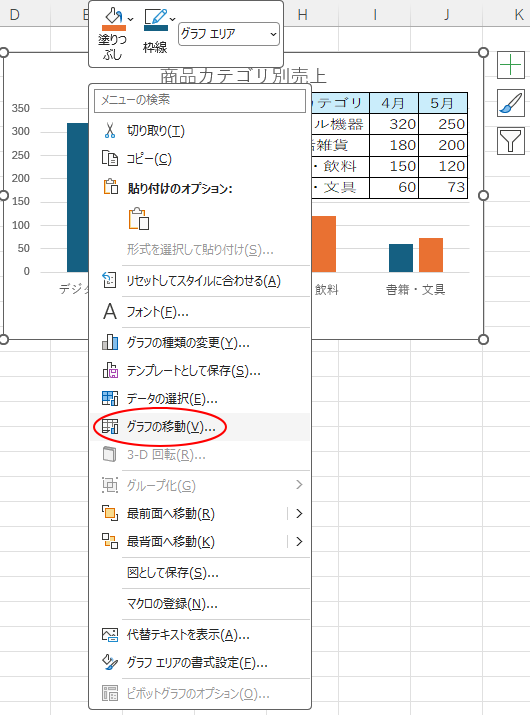Click the copy icon next to コピー
This screenshot has height=715, width=530.
point(109,159)
